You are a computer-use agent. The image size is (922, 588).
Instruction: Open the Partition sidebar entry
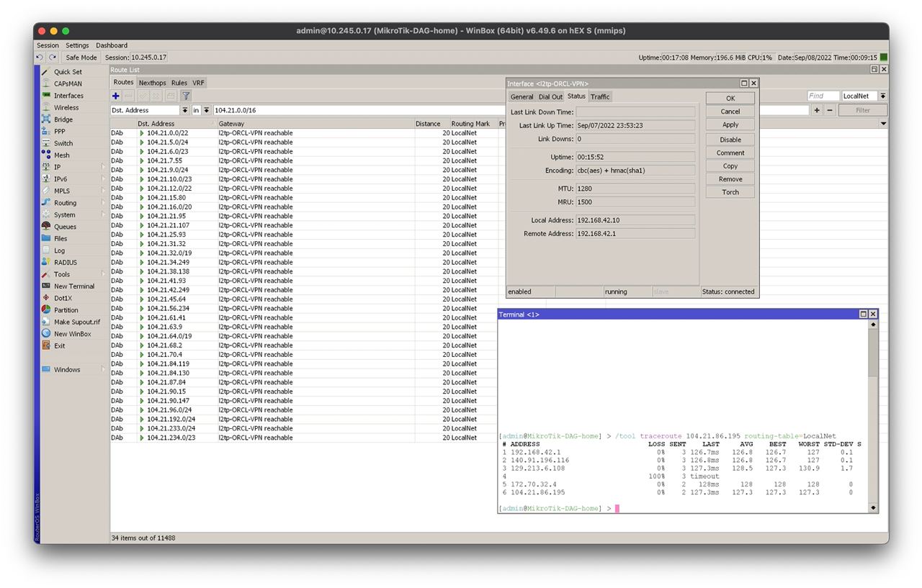(x=66, y=310)
